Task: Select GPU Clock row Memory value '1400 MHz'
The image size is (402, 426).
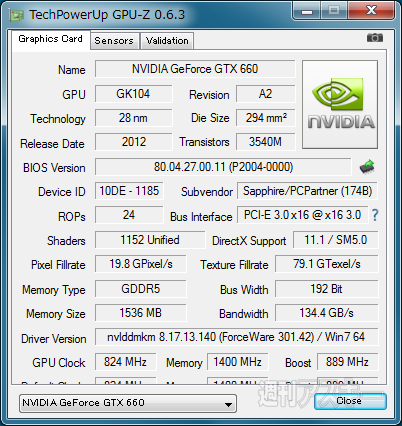Action: (x=238, y=362)
